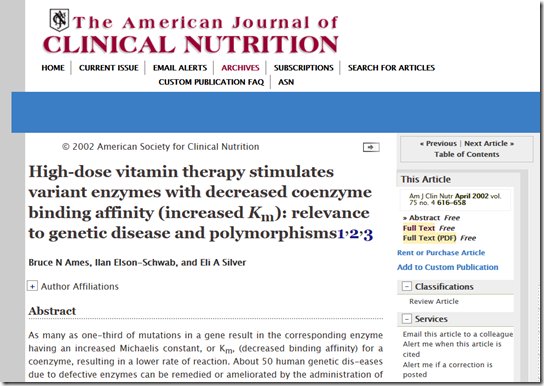
Task: Click Email this article to a colleague
Action: (458, 334)
